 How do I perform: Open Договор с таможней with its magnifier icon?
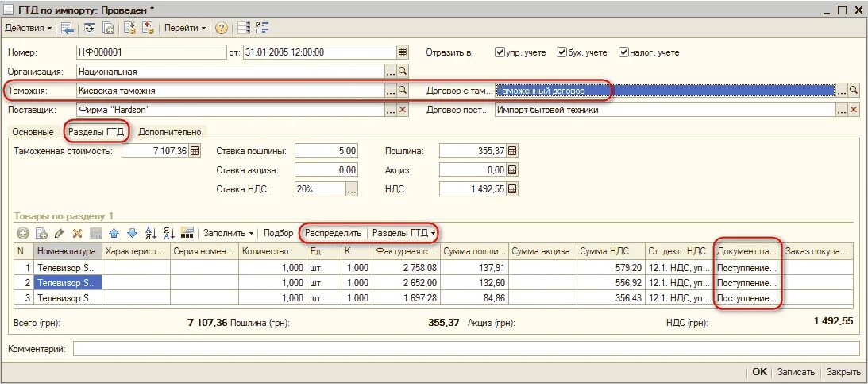tap(854, 90)
